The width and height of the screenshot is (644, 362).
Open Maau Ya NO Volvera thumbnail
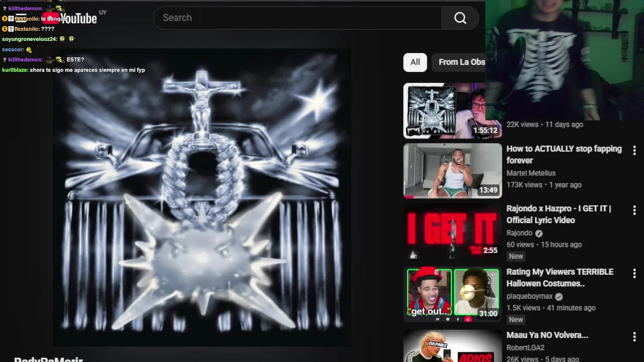click(x=452, y=346)
